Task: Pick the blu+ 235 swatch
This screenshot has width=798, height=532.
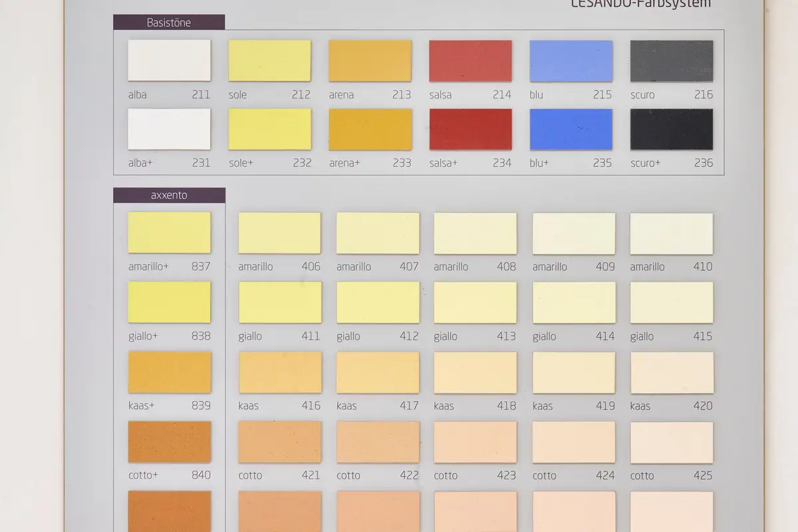Action: click(x=571, y=129)
